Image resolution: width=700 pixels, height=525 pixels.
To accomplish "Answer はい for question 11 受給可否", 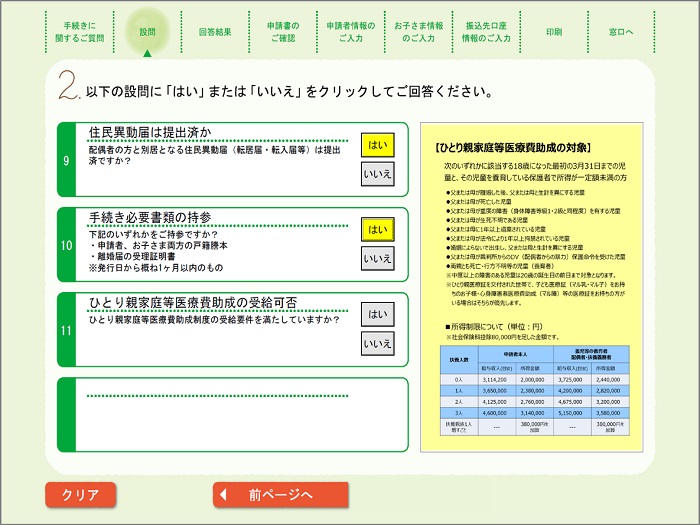I will pos(377,314).
